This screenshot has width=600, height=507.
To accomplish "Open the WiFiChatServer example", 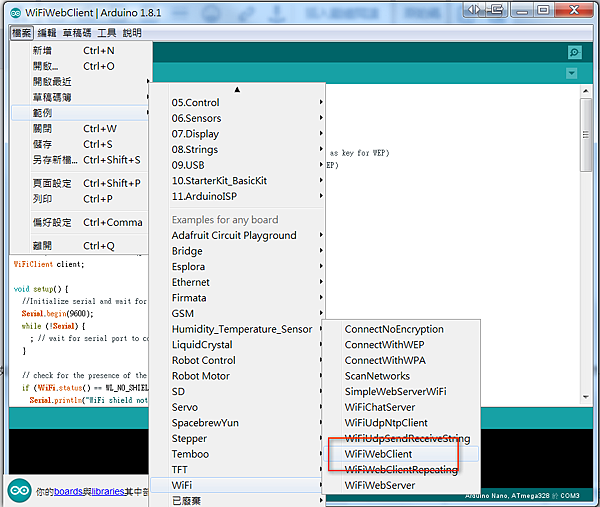I will (x=401, y=407).
